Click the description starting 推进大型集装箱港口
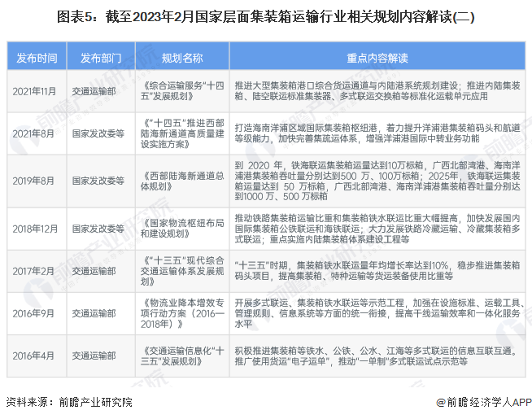Image resolution: width=532 pixels, height=419 pixels. 377,91
